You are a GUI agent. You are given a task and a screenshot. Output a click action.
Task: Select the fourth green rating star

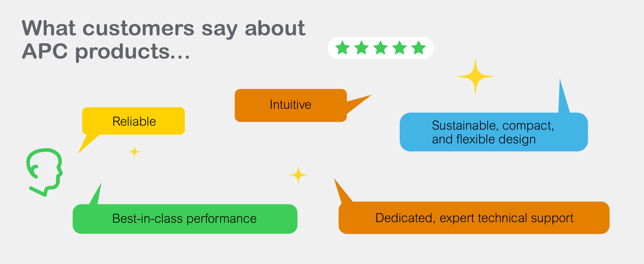pyautogui.click(x=399, y=47)
